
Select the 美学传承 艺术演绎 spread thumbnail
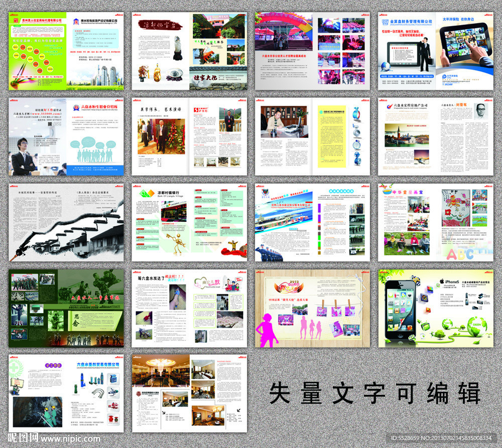pos(189,136)
